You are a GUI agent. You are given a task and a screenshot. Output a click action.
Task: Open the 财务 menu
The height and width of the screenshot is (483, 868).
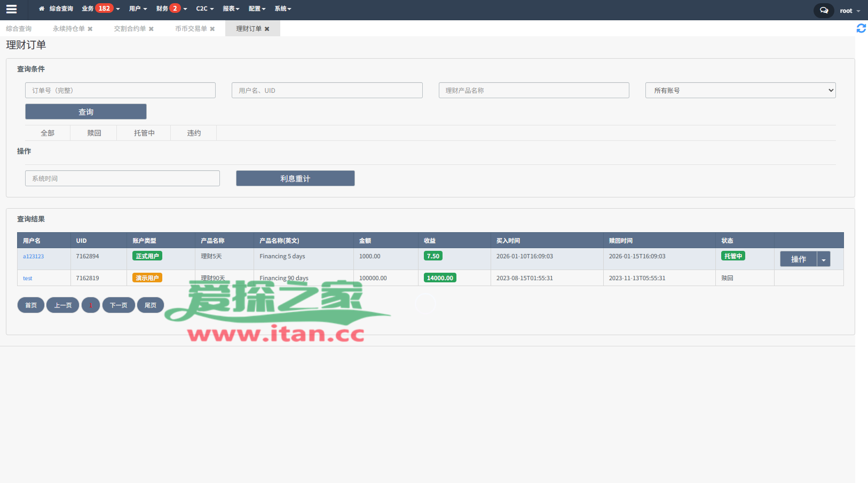tap(171, 9)
